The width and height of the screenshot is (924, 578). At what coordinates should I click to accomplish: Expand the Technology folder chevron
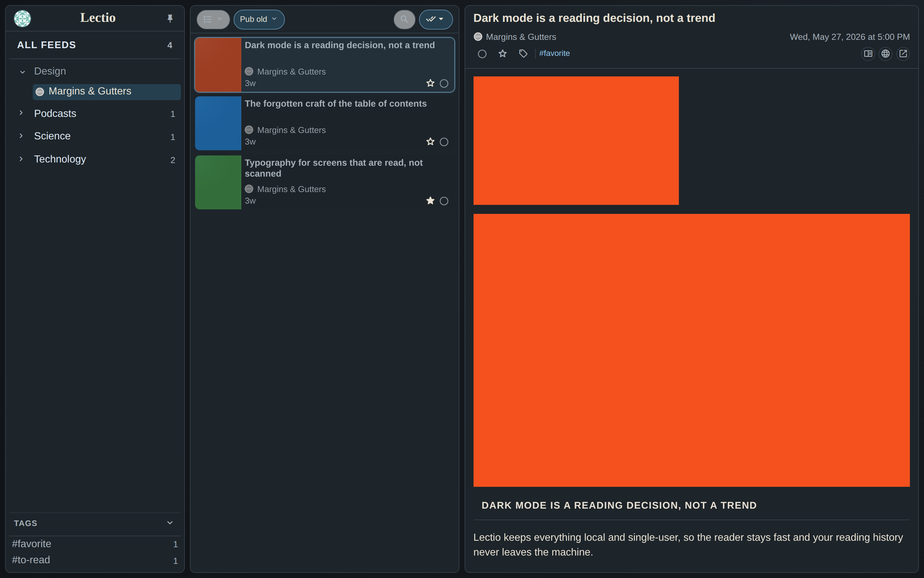click(x=21, y=159)
